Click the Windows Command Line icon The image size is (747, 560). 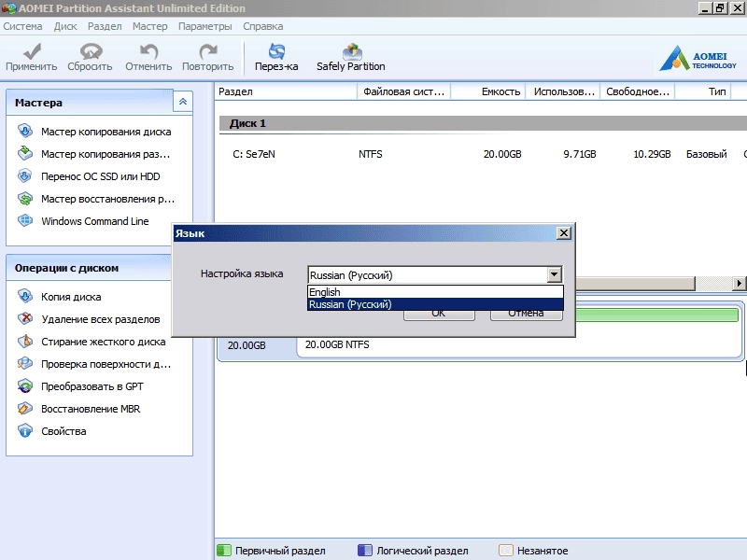[x=25, y=220]
